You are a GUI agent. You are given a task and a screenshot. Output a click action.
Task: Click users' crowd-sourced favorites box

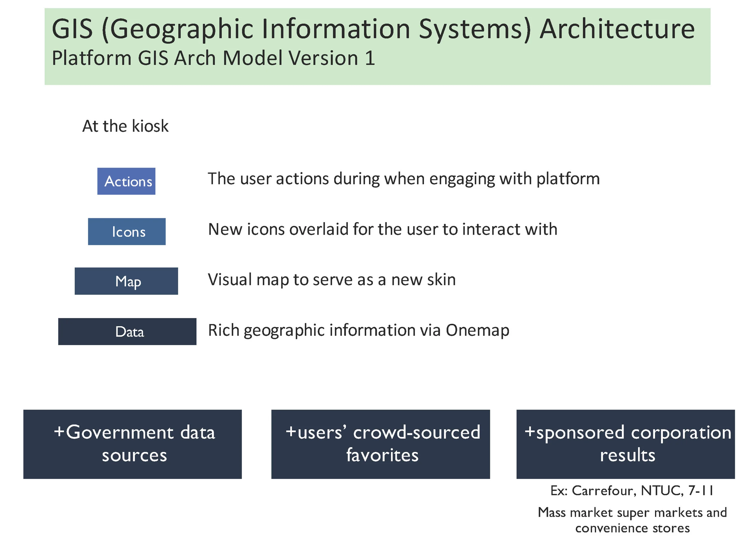[380, 444]
